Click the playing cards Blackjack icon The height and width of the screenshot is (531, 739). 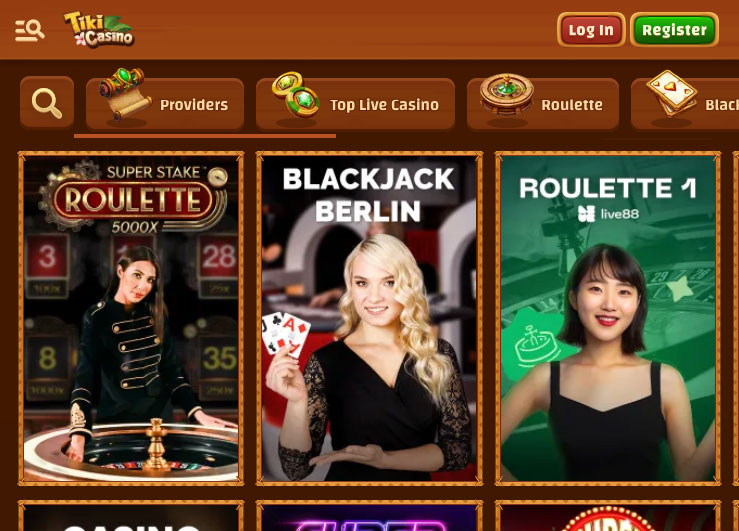671,94
